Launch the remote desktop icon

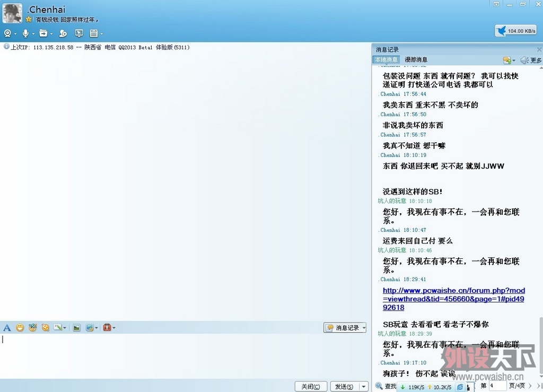click(79, 33)
